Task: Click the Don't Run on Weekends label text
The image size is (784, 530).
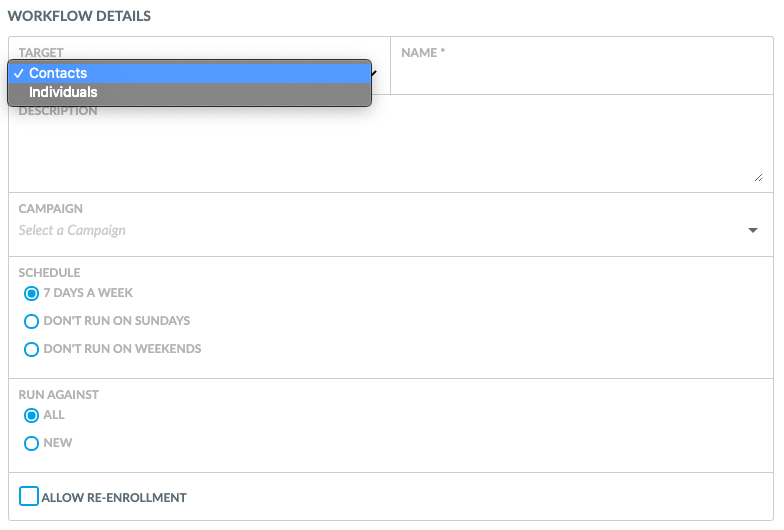Action: click(122, 349)
